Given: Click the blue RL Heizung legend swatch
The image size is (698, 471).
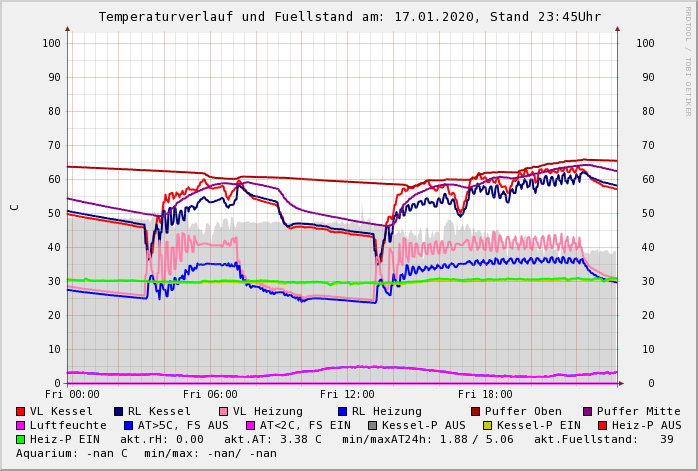Looking at the screenshot, I should point(342,411).
